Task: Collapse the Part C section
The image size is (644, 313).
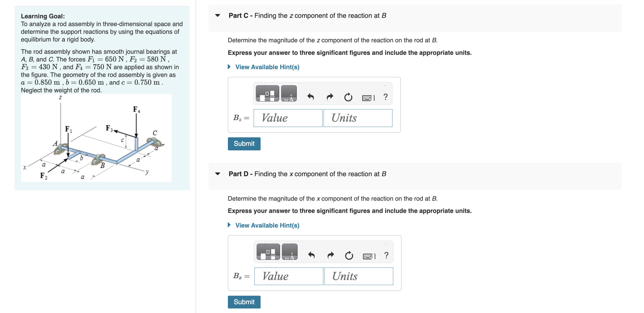Action: pyautogui.click(x=218, y=16)
